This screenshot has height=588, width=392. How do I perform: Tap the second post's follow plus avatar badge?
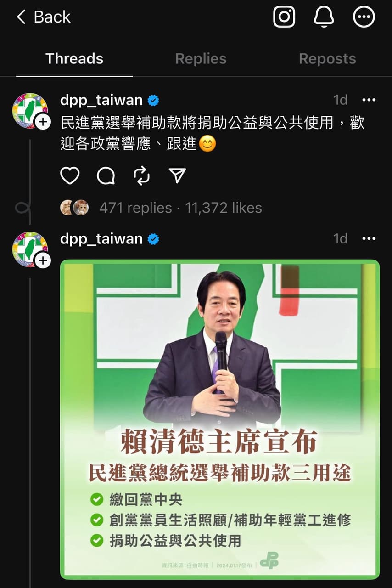click(x=43, y=260)
